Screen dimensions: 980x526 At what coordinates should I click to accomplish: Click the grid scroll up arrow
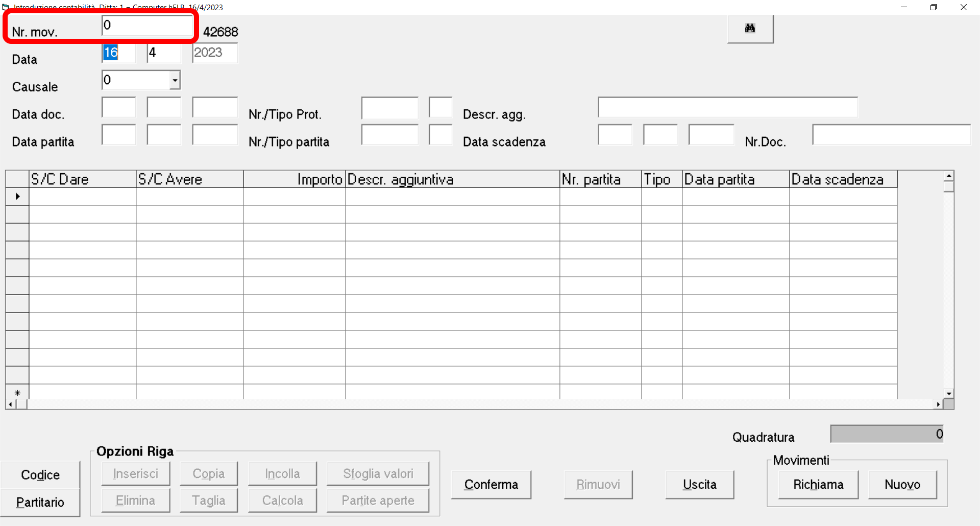click(949, 176)
